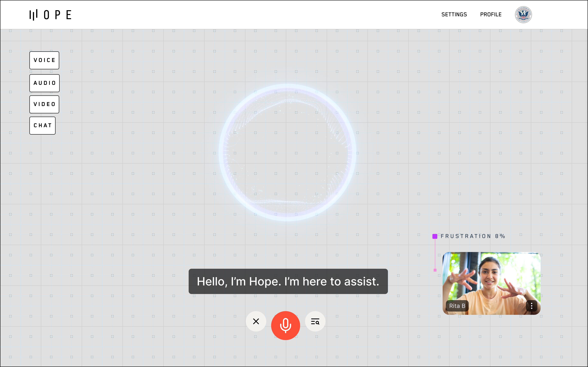This screenshot has width=588, height=367.
Task: Click the government seal avatar icon
Action: 523,14
